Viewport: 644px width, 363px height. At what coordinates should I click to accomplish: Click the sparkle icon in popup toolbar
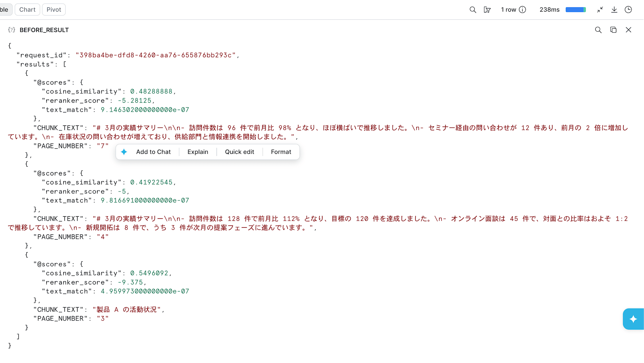tap(124, 152)
